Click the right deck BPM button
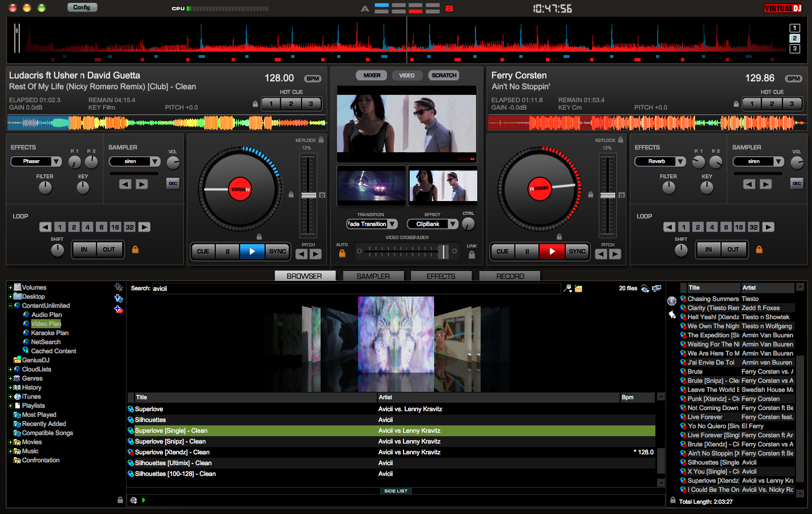This screenshot has height=514, width=812. pyautogui.click(x=794, y=78)
